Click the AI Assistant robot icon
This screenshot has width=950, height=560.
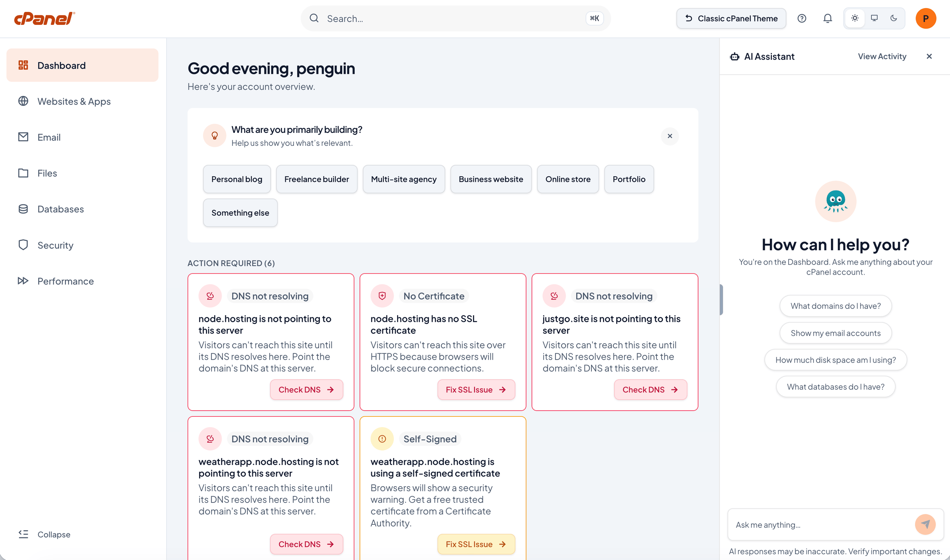(734, 57)
